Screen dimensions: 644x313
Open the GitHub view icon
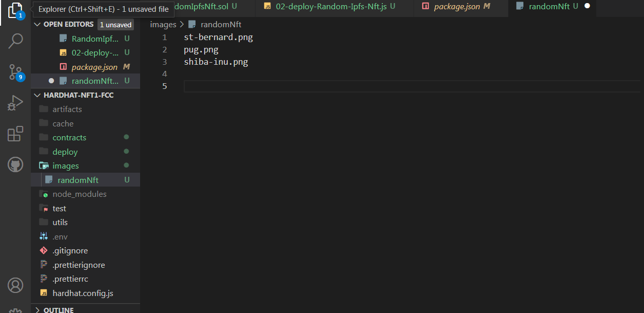point(15,165)
